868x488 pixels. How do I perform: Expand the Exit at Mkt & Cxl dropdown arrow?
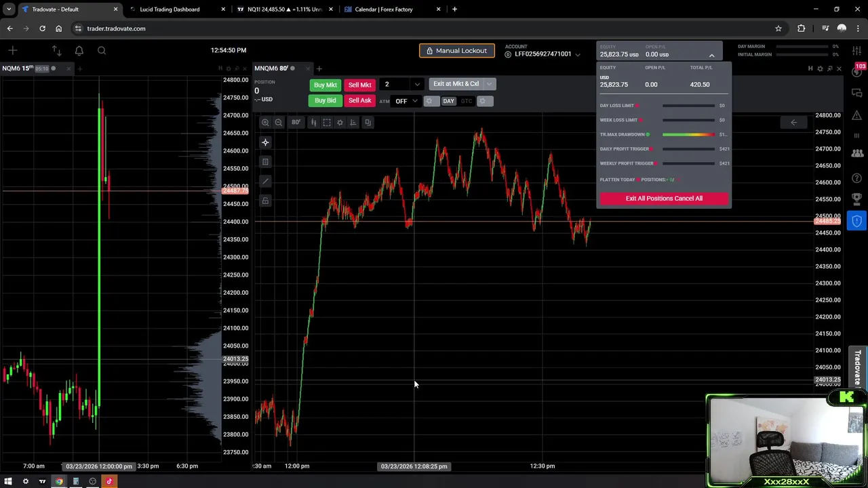490,84
